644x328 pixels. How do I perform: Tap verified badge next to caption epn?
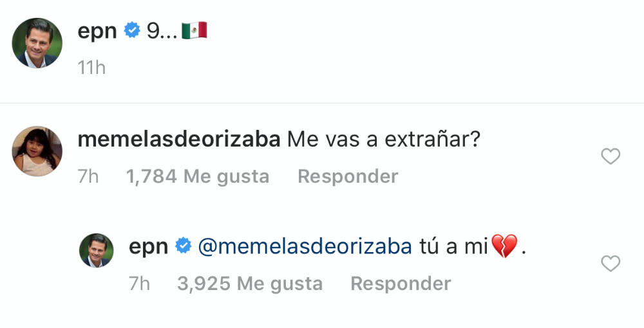[x=132, y=30]
